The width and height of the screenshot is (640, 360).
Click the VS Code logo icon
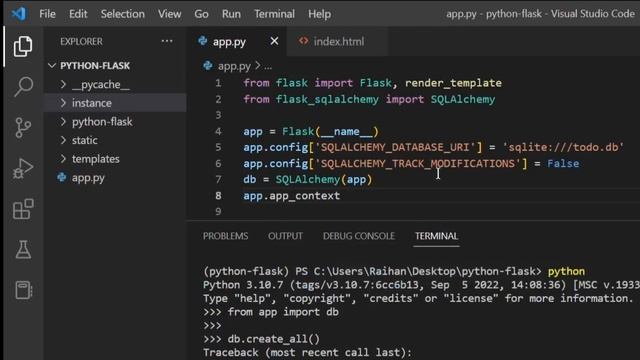click(19, 14)
